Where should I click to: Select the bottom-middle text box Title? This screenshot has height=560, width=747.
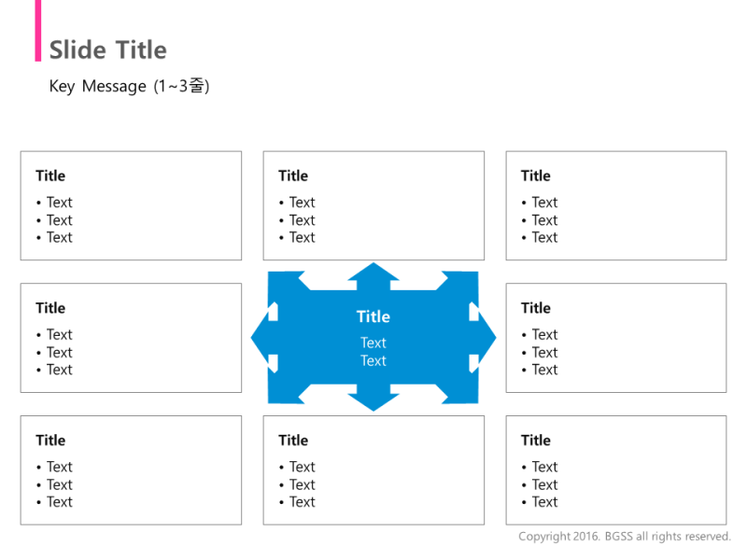293,440
